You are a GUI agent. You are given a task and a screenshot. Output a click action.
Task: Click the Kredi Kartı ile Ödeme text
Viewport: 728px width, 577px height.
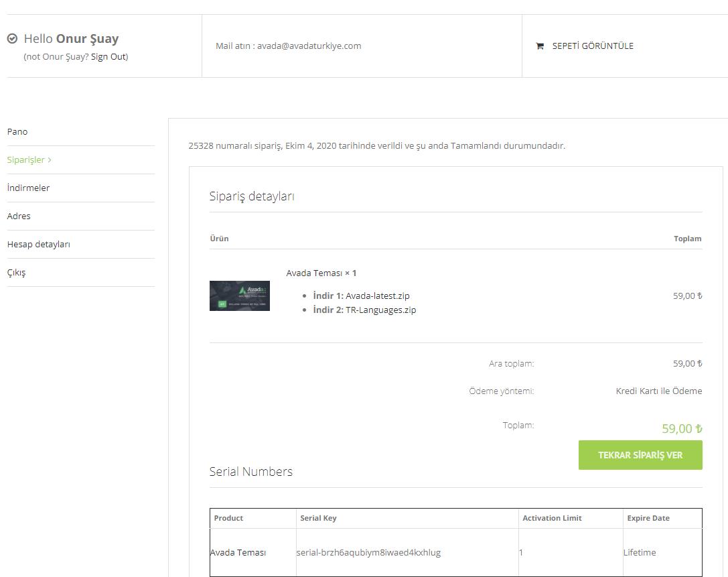click(659, 391)
